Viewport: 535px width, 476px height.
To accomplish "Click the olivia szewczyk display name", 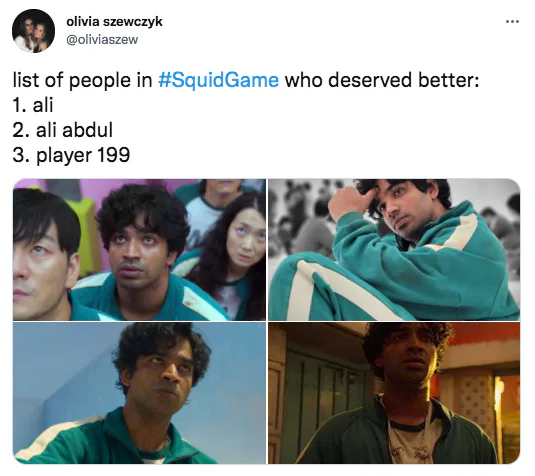I will point(114,21).
